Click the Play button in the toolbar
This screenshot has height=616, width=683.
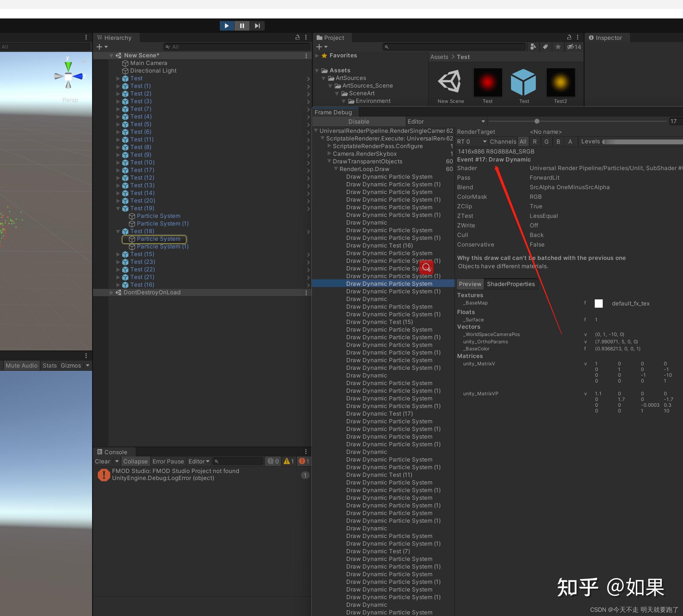point(227,26)
